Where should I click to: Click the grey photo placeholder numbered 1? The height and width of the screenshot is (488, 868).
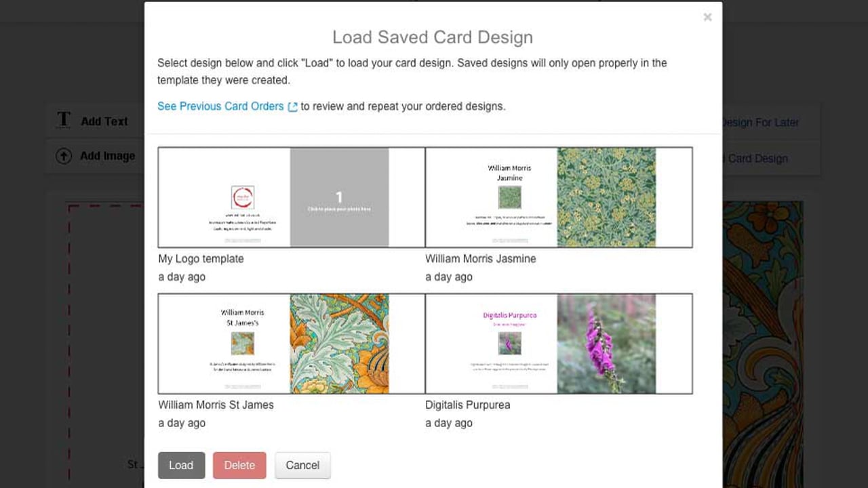click(x=339, y=197)
